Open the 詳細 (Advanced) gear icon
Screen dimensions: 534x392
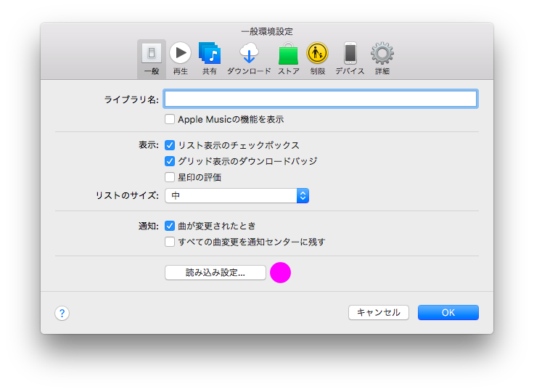382,53
